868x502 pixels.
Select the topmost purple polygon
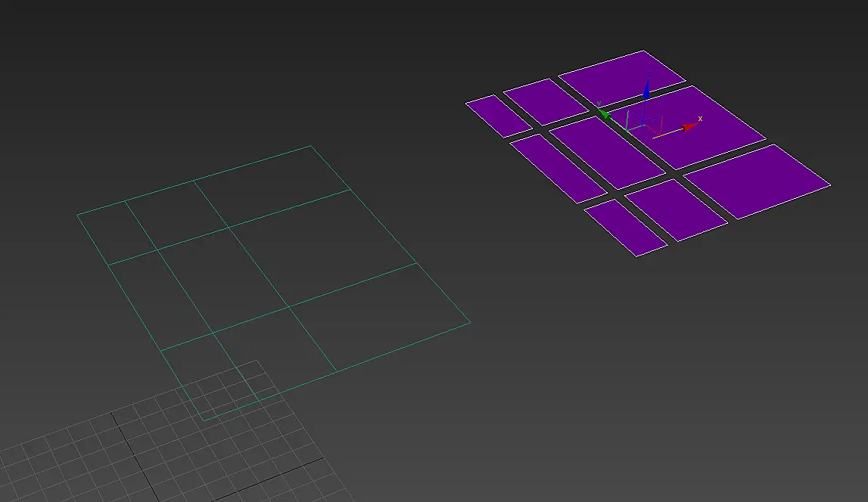(x=621, y=77)
